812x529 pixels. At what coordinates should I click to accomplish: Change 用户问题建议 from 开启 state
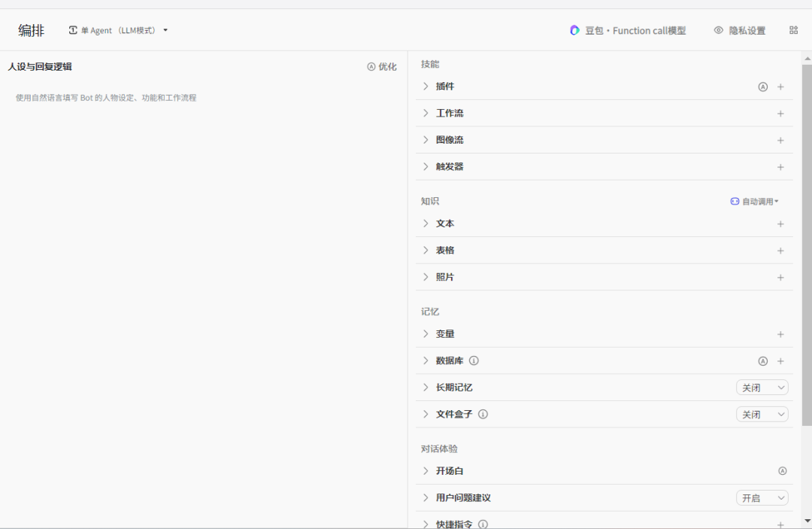coord(762,497)
